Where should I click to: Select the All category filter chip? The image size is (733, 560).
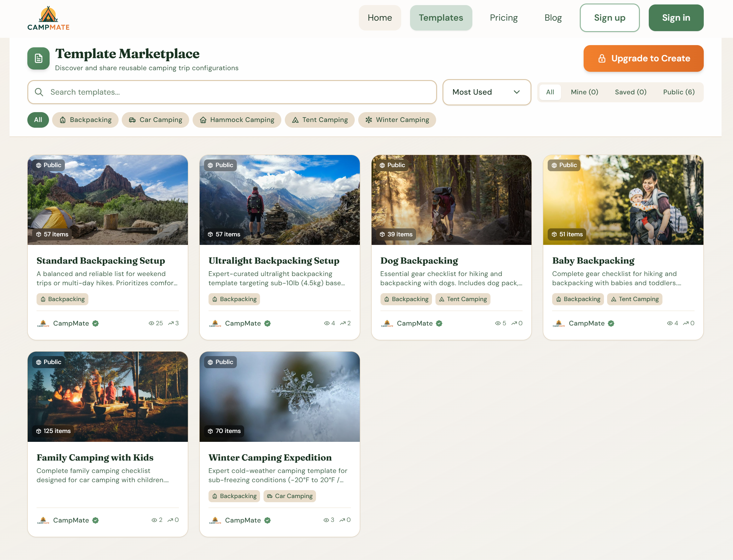pyautogui.click(x=38, y=120)
